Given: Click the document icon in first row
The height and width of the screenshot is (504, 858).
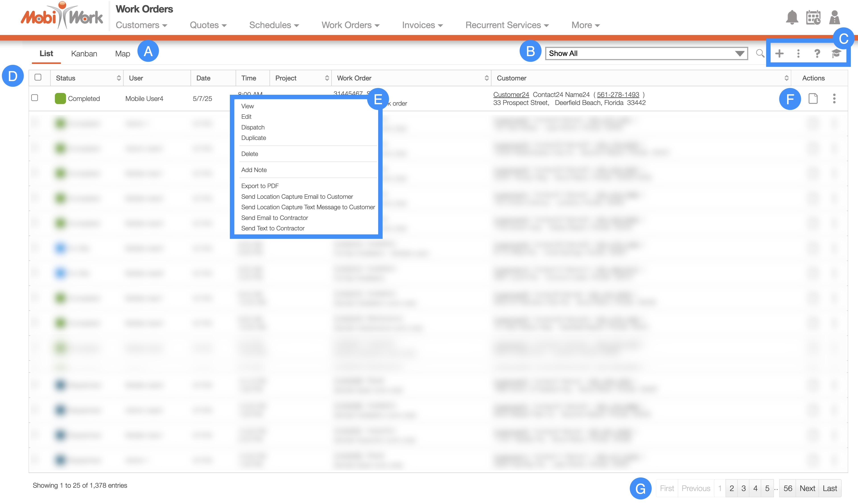Looking at the screenshot, I should (813, 99).
